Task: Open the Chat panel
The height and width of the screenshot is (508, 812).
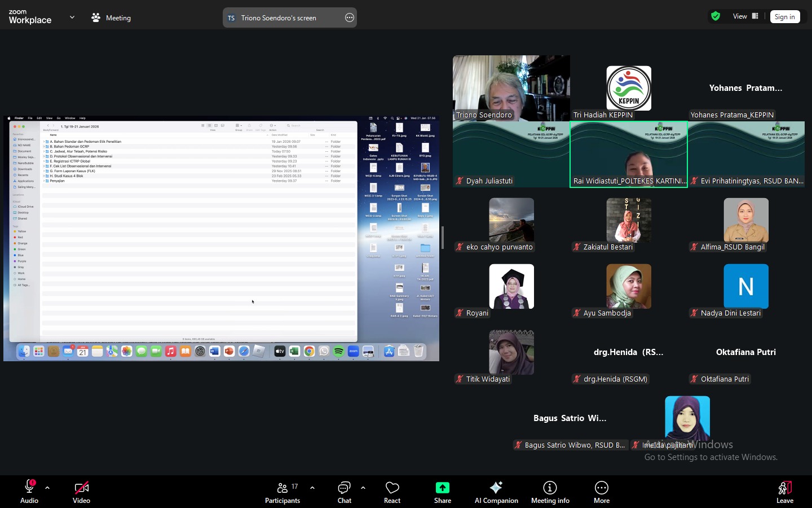Action: point(344,492)
